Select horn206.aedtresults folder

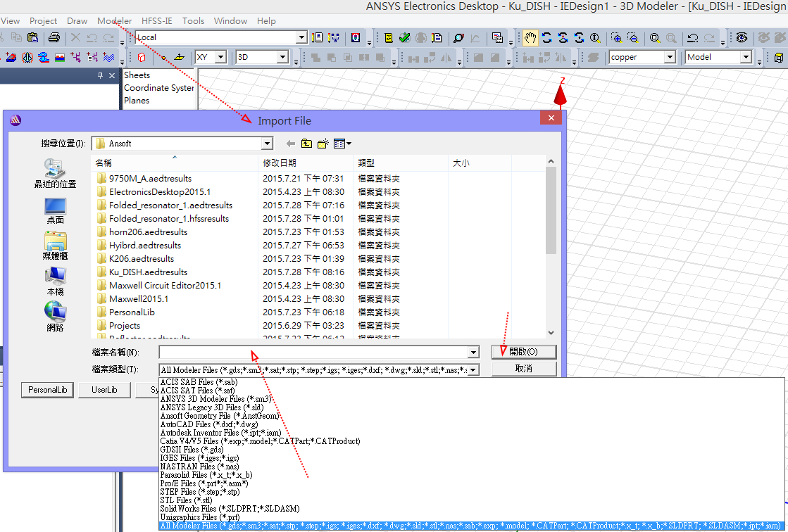click(x=149, y=232)
